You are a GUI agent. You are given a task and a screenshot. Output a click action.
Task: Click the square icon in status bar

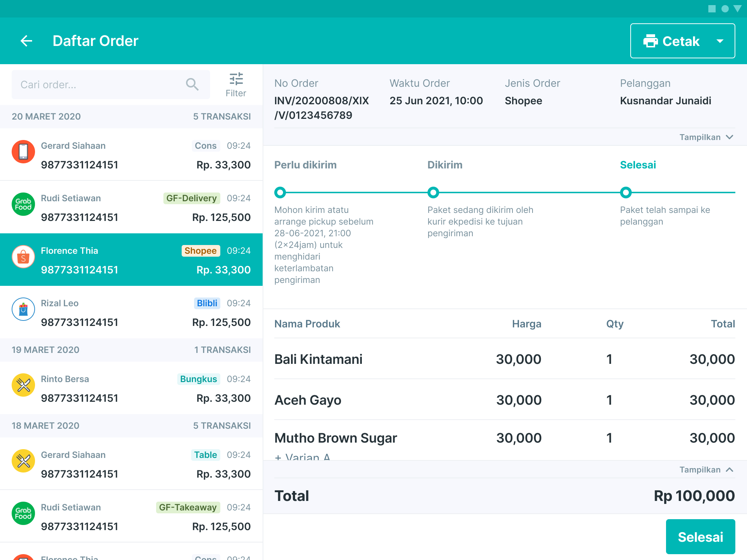712,9
